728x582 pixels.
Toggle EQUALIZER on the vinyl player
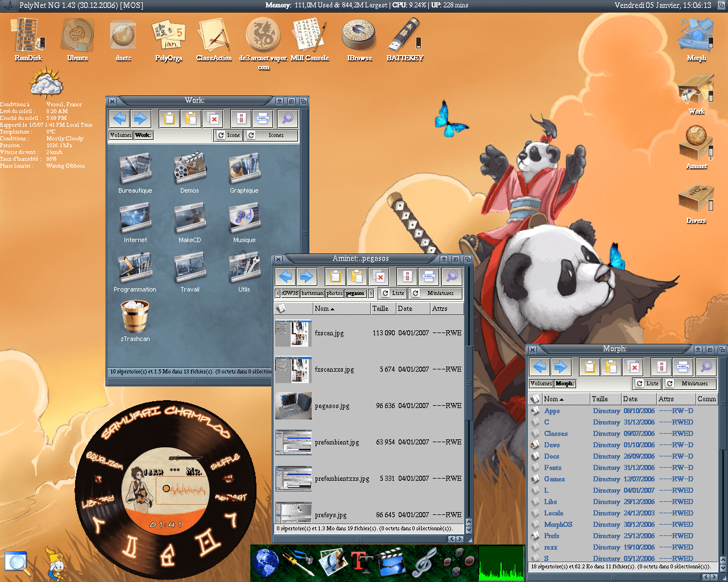[x=105, y=460]
